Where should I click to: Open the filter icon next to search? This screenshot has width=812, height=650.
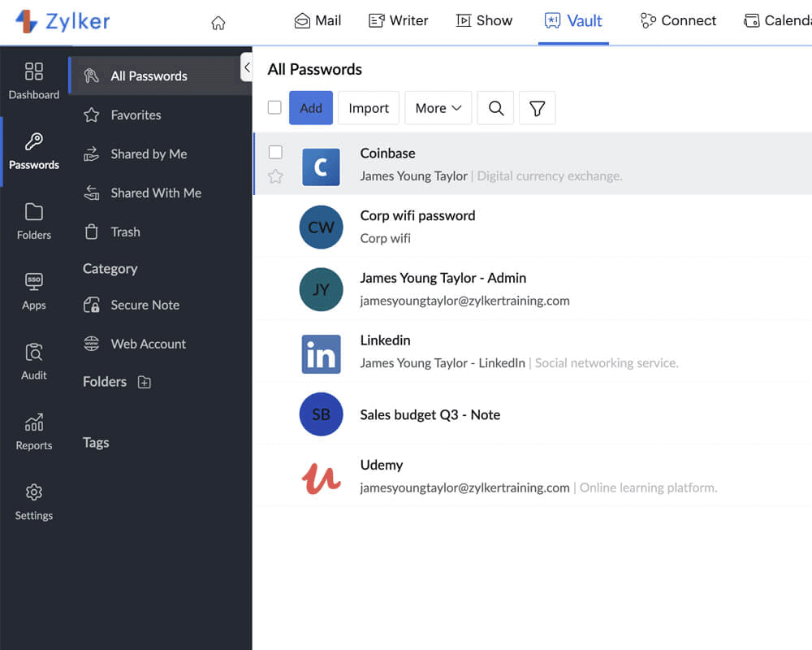click(x=537, y=107)
